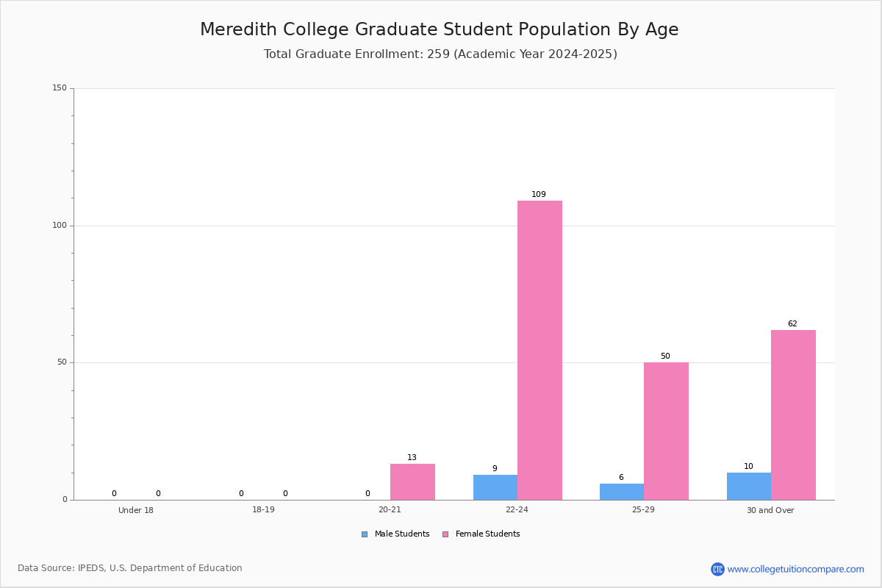
Task: Click the CTC logo icon
Action: pyautogui.click(x=717, y=569)
